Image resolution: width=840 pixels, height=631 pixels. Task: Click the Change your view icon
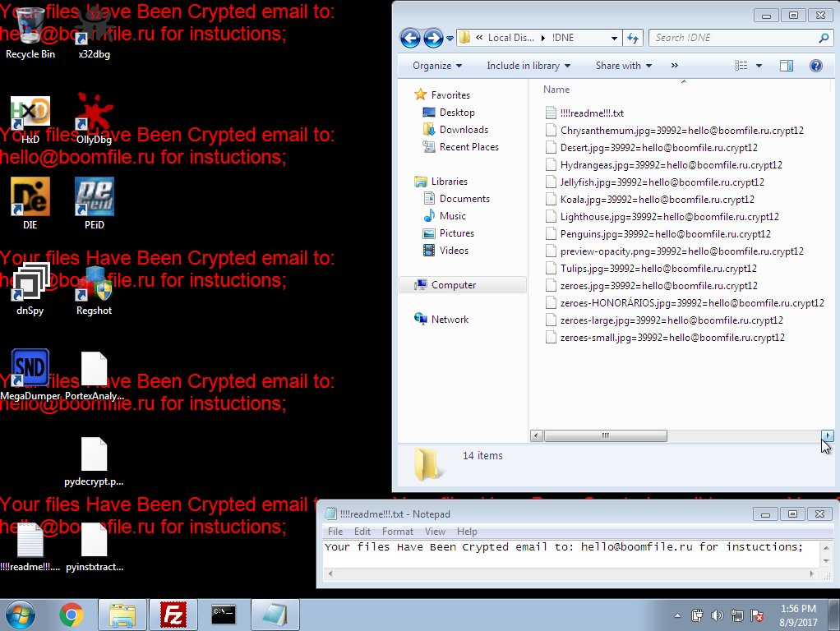(741, 66)
